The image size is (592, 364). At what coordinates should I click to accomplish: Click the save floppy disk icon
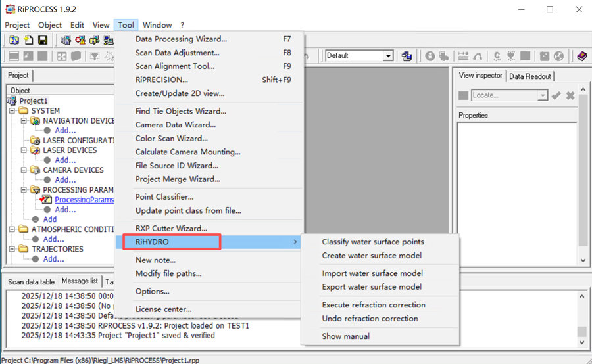[43, 40]
